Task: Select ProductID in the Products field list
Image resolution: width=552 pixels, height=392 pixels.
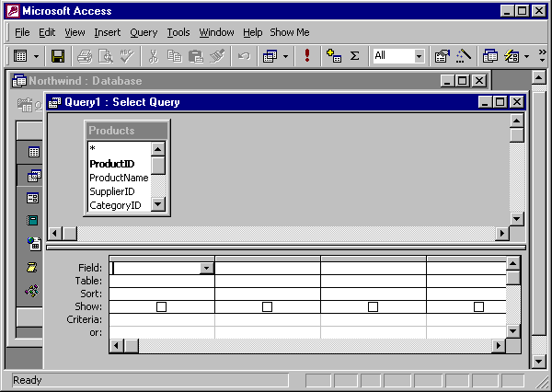Action: [112, 164]
